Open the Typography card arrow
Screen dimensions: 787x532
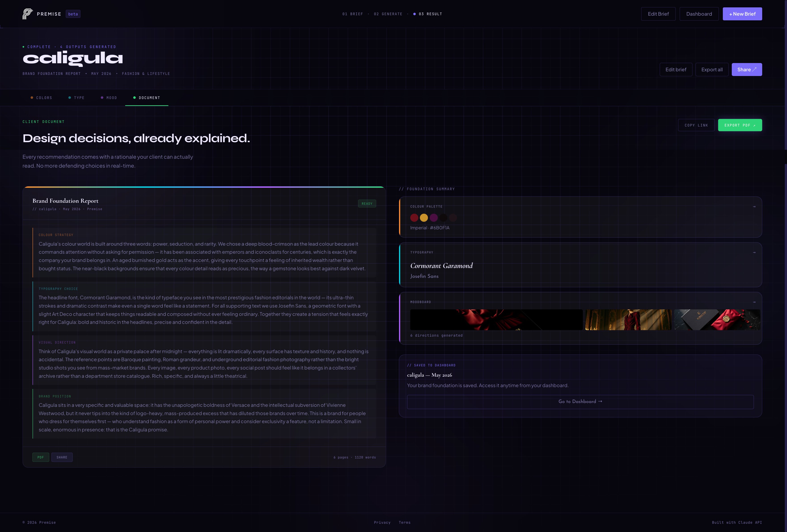pyautogui.click(x=754, y=252)
